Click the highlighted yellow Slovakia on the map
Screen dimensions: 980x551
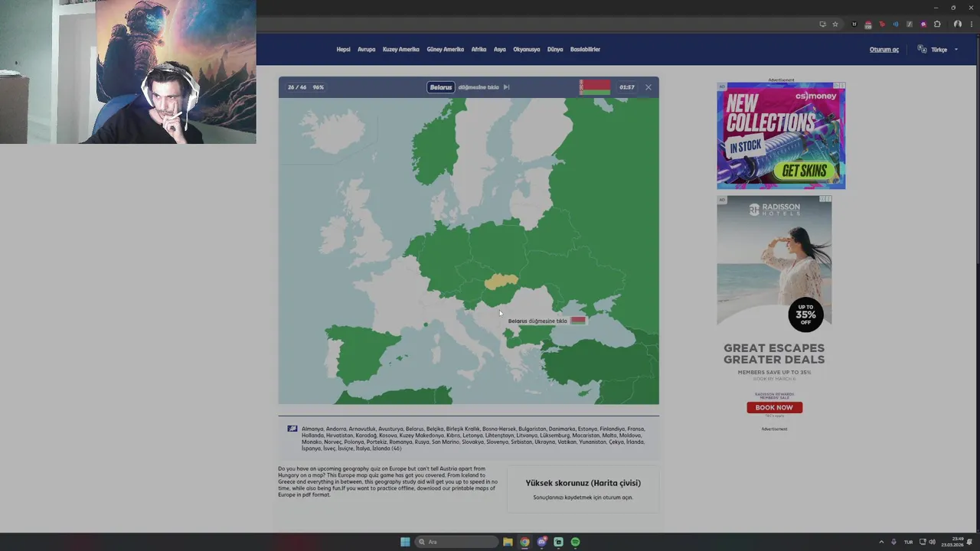pos(501,282)
